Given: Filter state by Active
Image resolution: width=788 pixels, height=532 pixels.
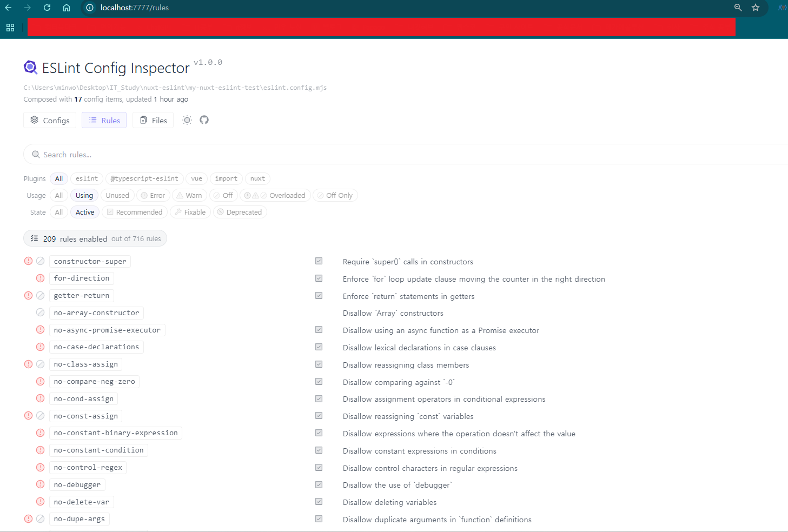Looking at the screenshot, I should [x=85, y=212].
